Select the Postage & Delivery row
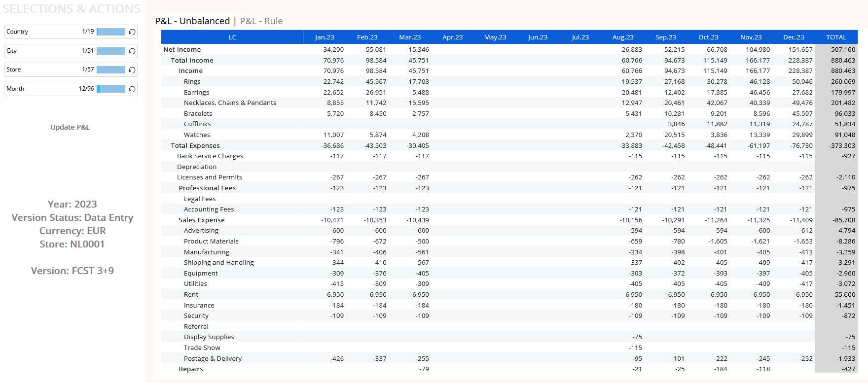The height and width of the screenshot is (383, 868). coord(213,359)
